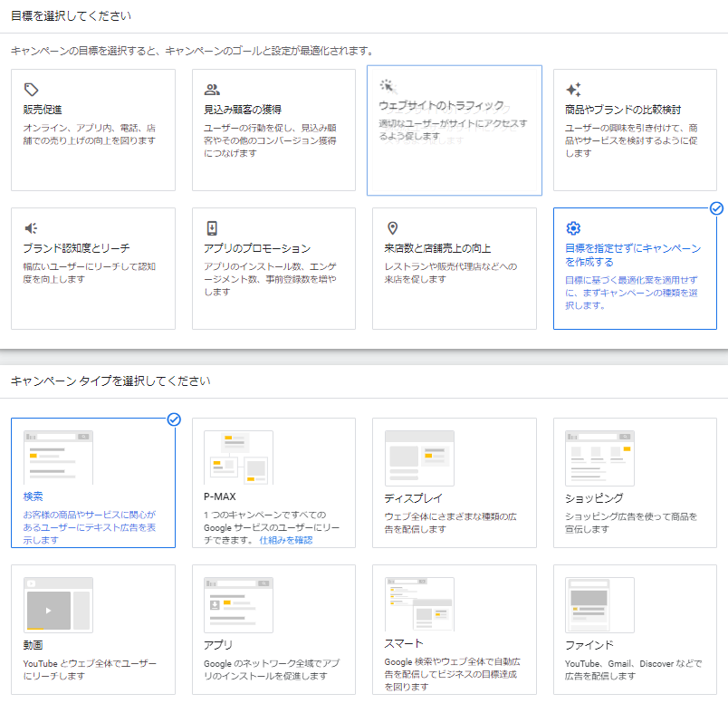
Task: Click the price tag icon for 販売促進
Action: coord(31,90)
